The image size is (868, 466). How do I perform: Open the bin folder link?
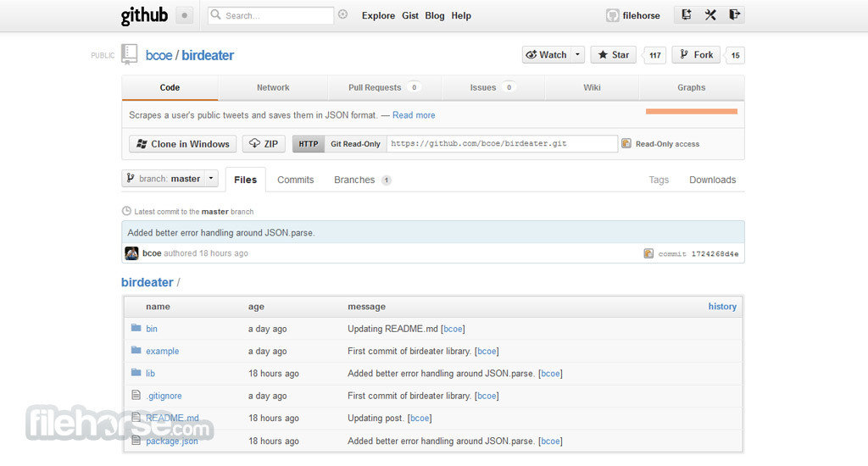click(152, 329)
